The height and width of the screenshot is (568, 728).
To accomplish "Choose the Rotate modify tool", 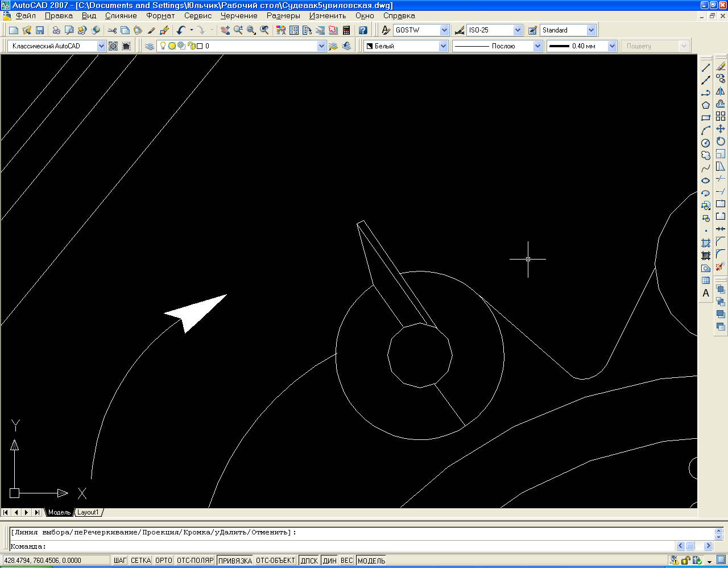I will click(721, 141).
